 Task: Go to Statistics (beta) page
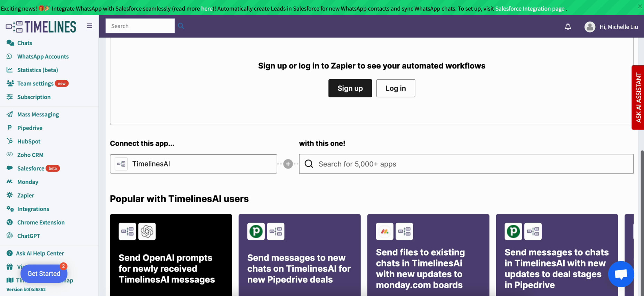coord(38,70)
